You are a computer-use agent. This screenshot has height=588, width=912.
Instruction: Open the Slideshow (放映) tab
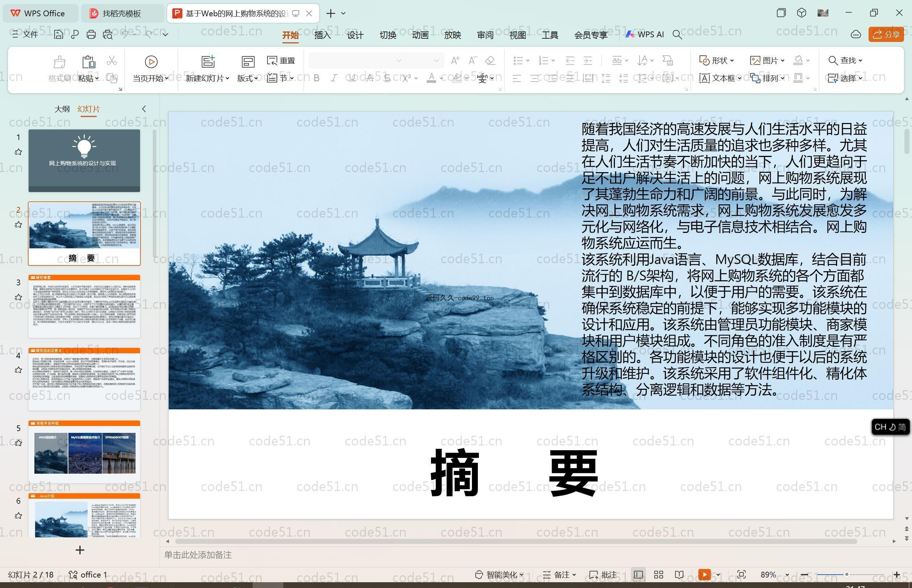point(452,35)
